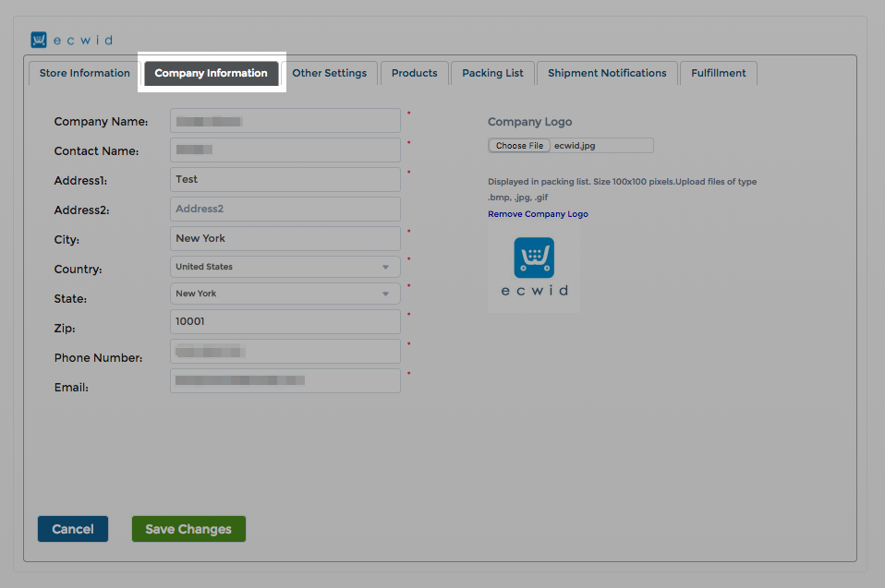This screenshot has height=588, width=885.
Task: Click the Email: label text
Action: [71, 388]
